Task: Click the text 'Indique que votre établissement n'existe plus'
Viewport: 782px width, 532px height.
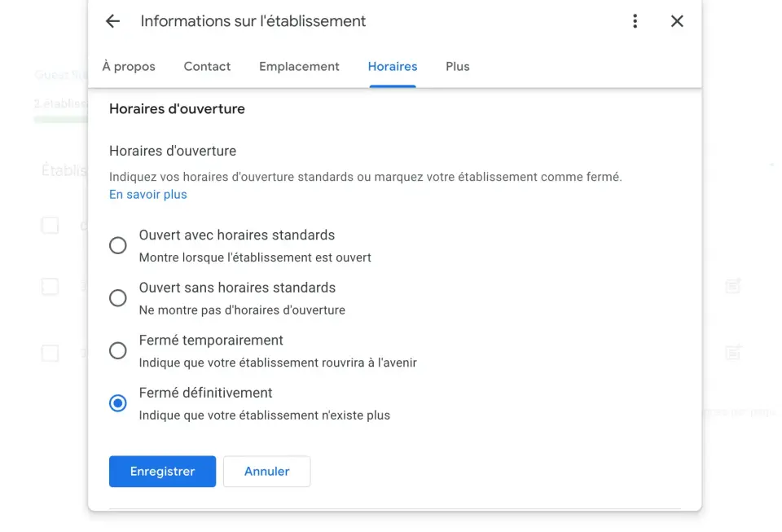Action: [x=264, y=415]
